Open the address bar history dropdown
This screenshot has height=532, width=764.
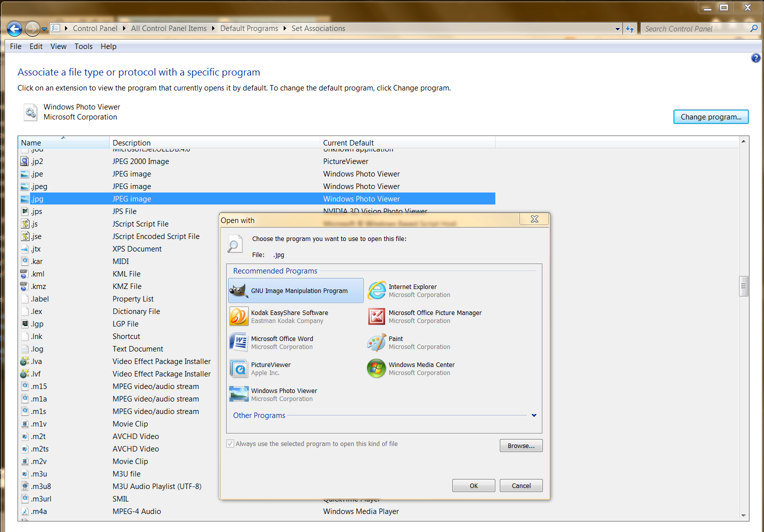pyautogui.click(x=617, y=29)
